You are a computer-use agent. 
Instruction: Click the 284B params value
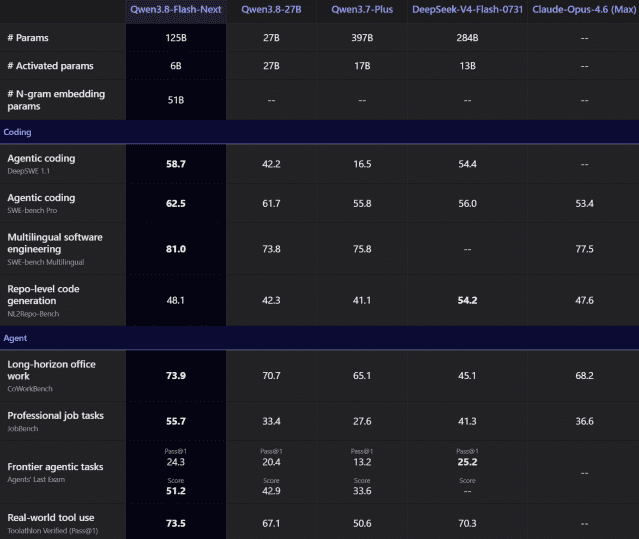click(x=467, y=38)
